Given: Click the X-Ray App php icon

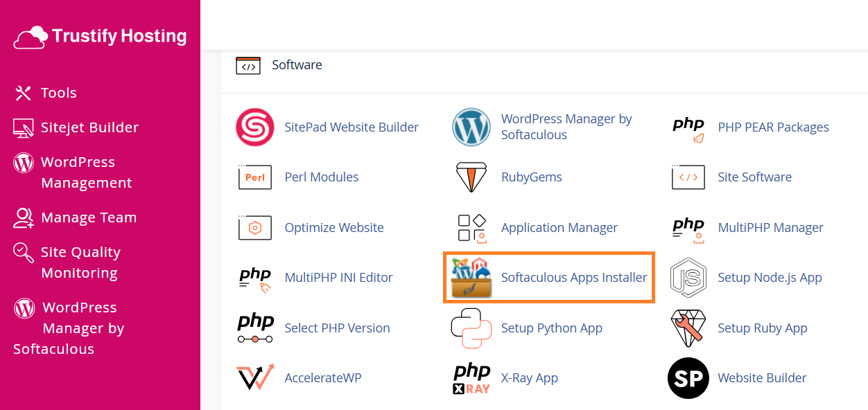Looking at the screenshot, I should (x=471, y=379).
